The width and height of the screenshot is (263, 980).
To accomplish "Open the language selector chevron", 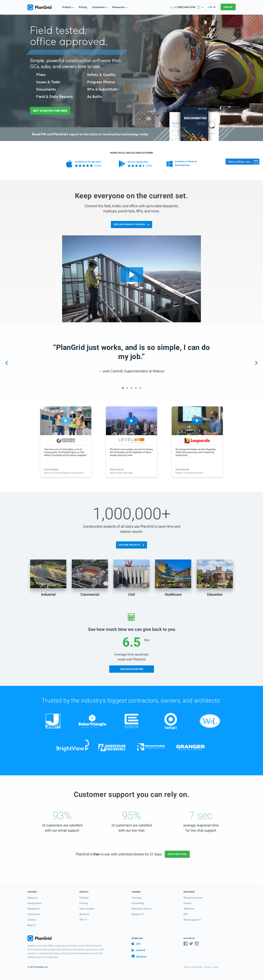I will pyautogui.click(x=202, y=7).
